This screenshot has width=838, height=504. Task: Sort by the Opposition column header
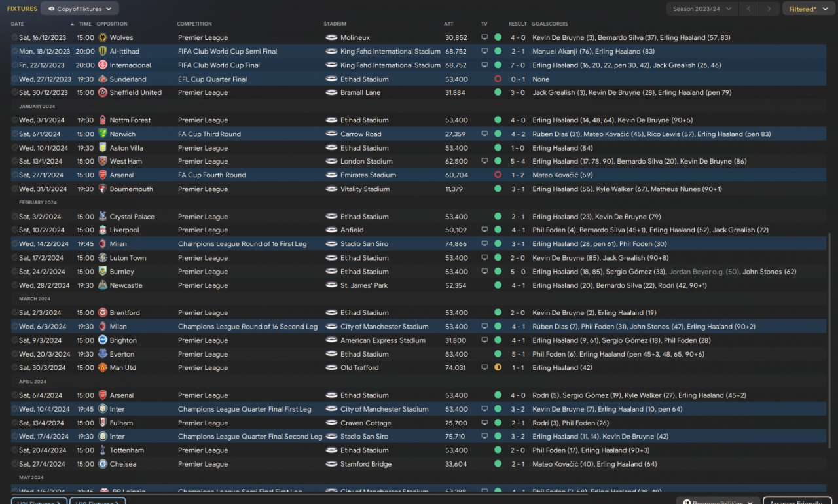[x=112, y=24]
